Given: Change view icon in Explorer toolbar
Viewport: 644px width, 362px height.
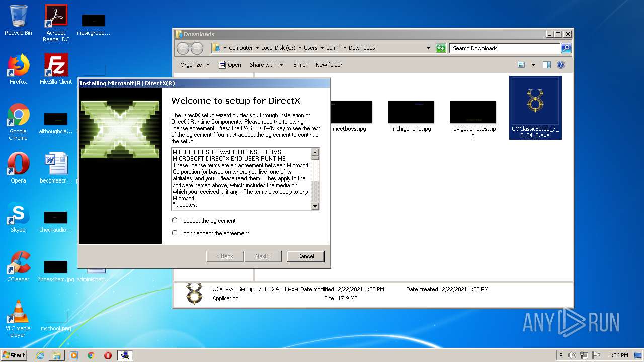Looking at the screenshot, I should (x=521, y=65).
